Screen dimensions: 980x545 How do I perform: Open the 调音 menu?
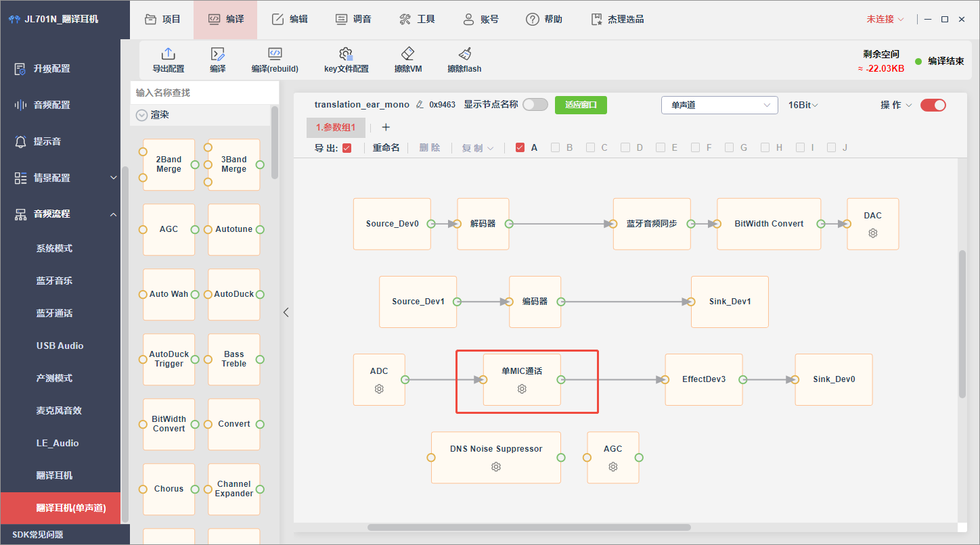pos(354,19)
